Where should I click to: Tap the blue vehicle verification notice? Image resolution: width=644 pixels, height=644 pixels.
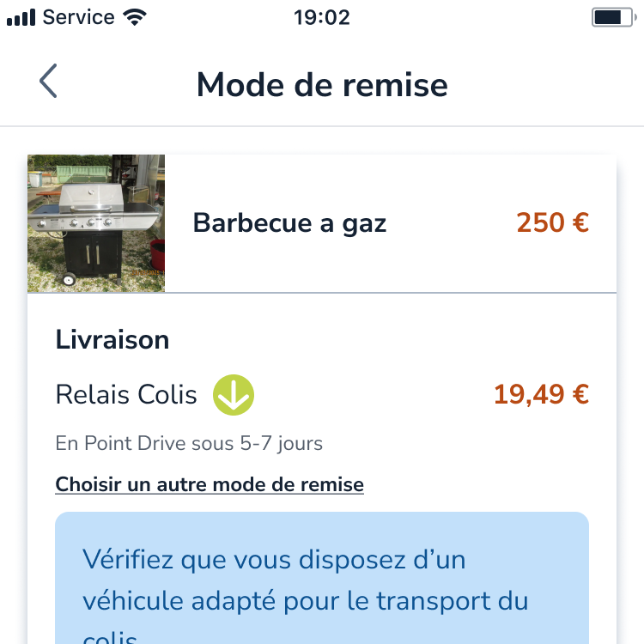pos(322,578)
